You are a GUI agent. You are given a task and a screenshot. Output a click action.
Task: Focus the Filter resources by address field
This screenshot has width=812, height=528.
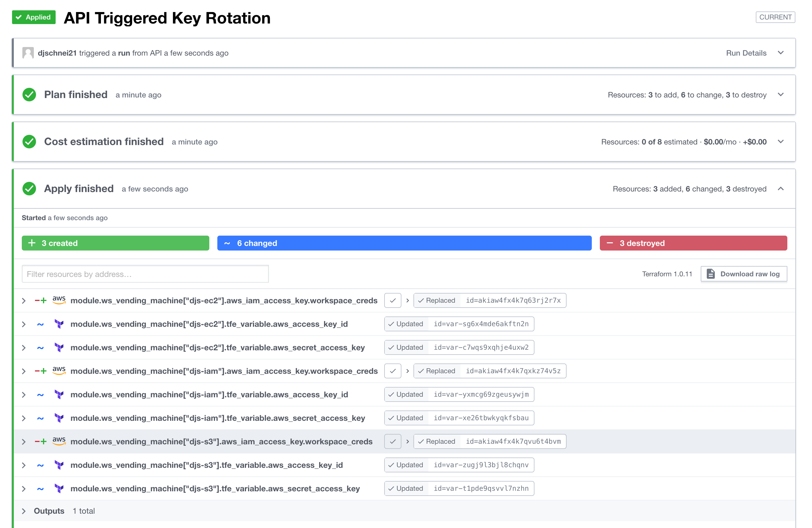[x=145, y=274]
